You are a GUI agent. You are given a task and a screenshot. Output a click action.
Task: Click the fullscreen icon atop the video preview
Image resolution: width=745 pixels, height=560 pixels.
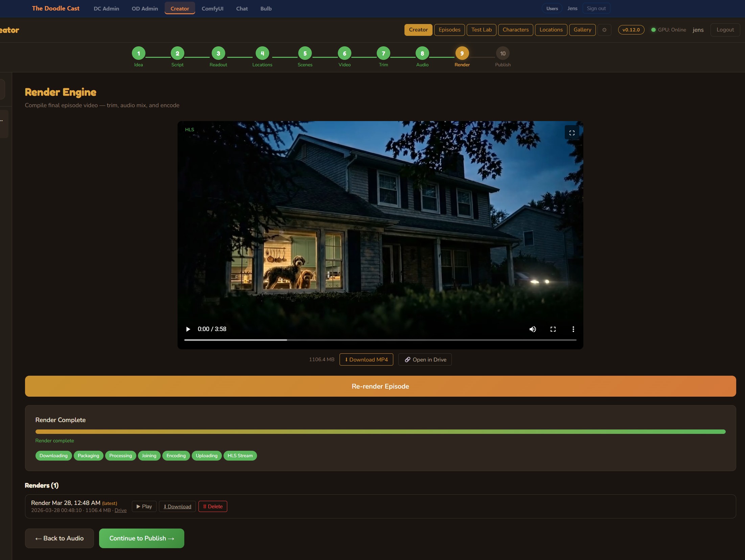coord(572,132)
